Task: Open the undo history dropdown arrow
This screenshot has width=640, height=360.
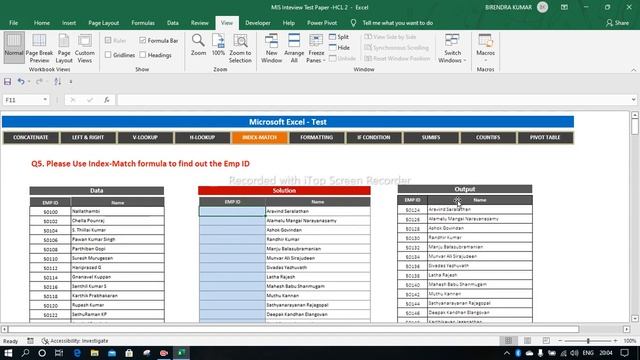Action: pos(29,82)
